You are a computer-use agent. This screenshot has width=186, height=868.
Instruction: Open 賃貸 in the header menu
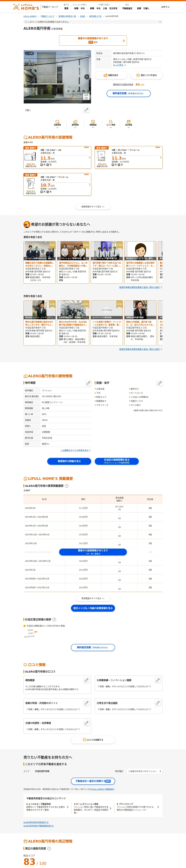66,8
